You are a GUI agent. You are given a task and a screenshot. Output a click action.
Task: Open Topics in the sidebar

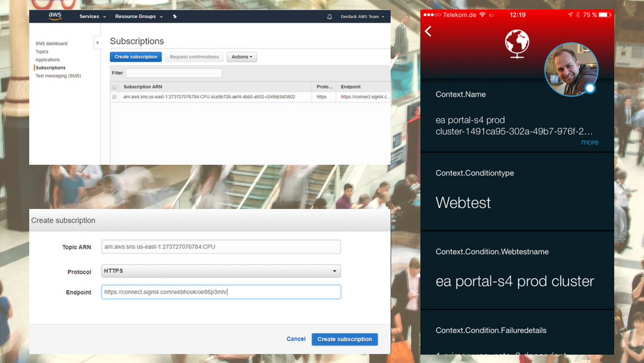42,52
